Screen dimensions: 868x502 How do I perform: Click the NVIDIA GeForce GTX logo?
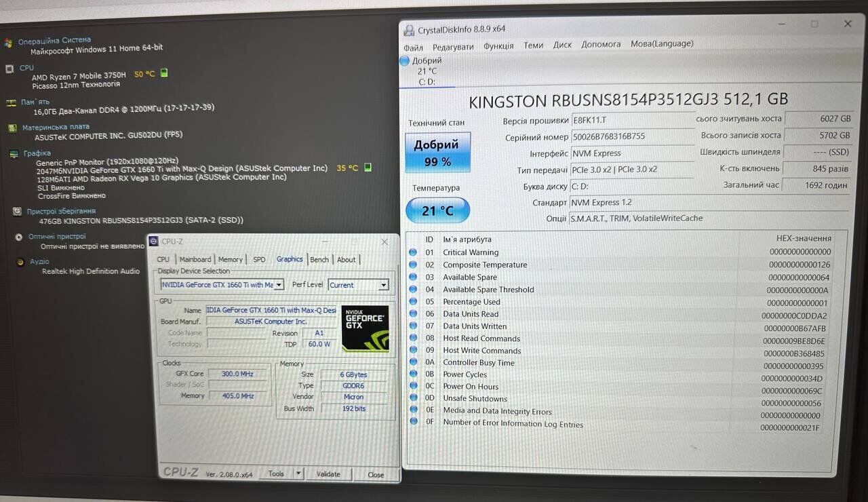click(365, 328)
